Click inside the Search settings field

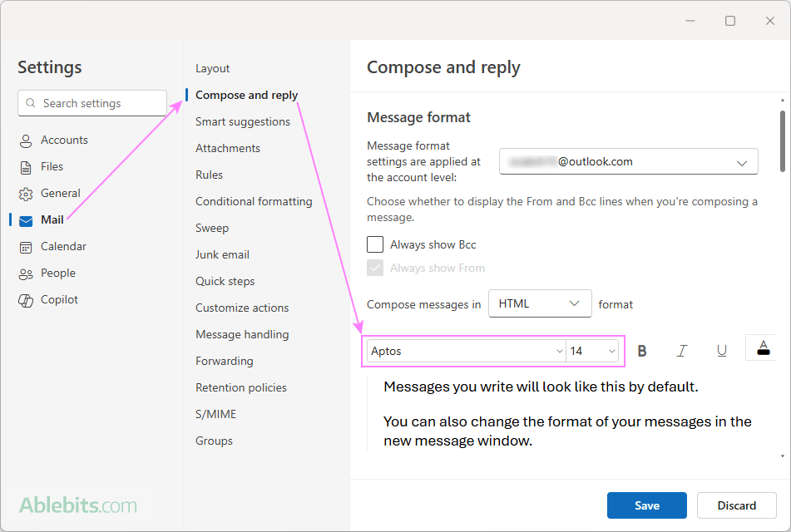point(91,102)
